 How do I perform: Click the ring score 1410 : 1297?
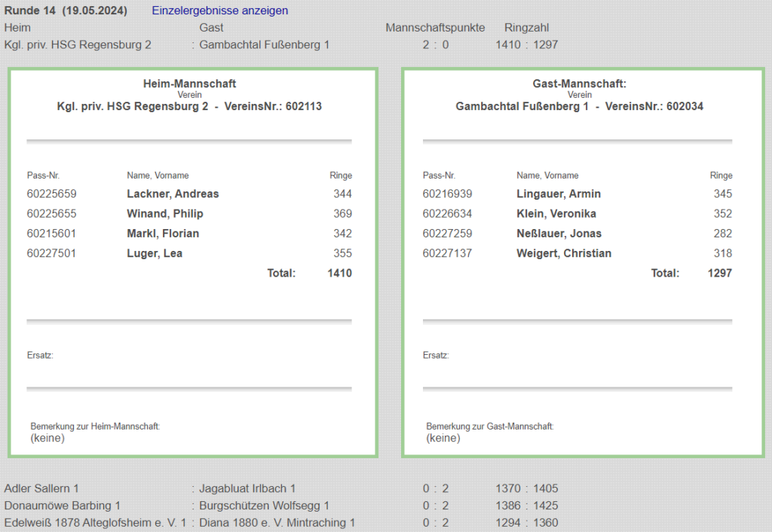pyautogui.click(x=526, y=44)
